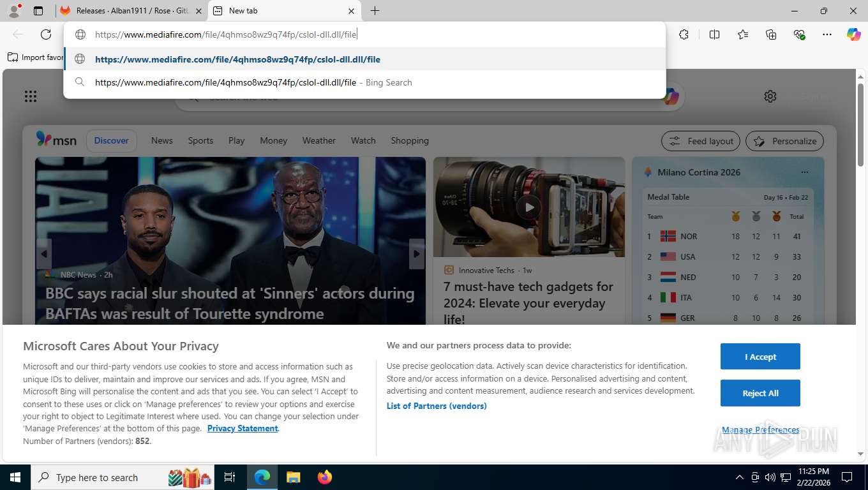Go to msn logo
This screenshot has height=490, width=868.
point(56,140)
